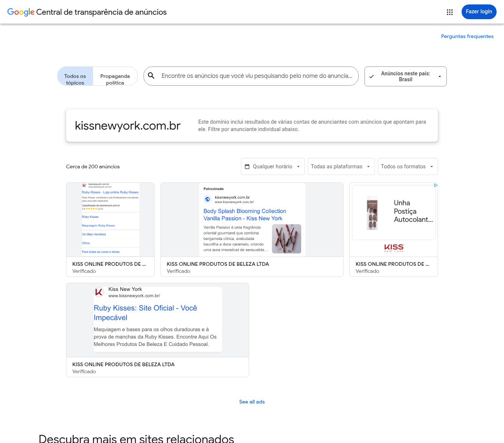
Task: Click the Central de transparência de anúncios title
Action: point(101,12)
